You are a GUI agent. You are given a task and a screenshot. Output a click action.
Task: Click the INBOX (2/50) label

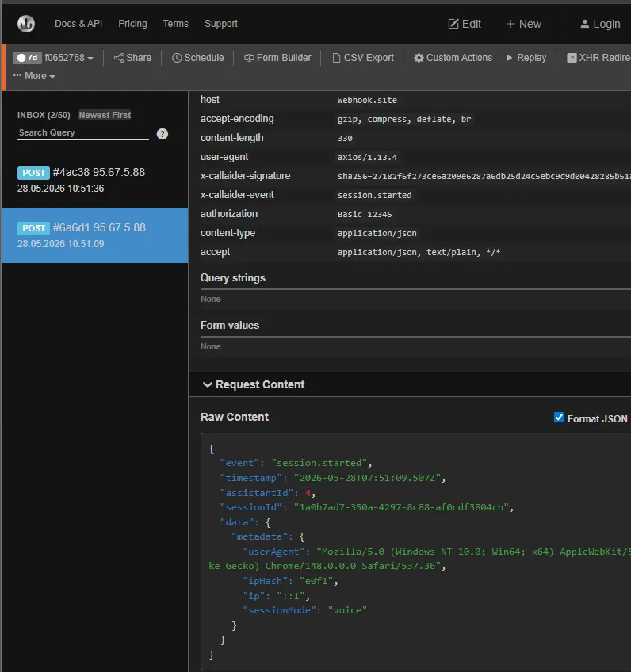click(x=44, y=115)
